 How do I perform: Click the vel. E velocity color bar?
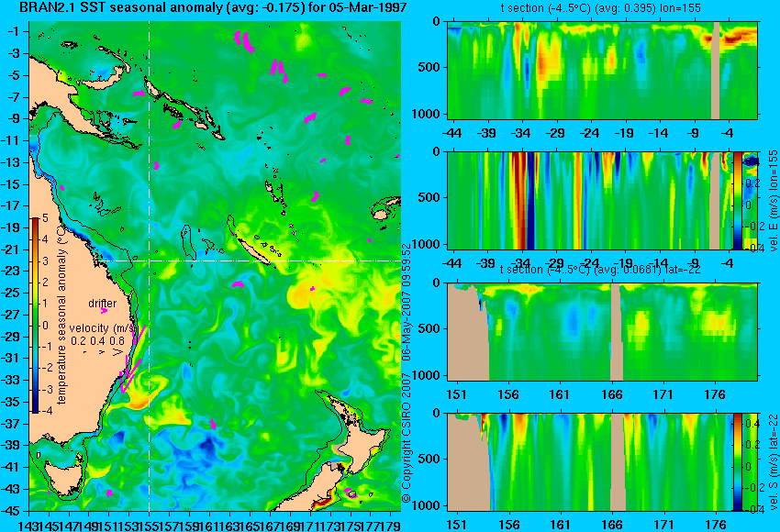(737, 200)
